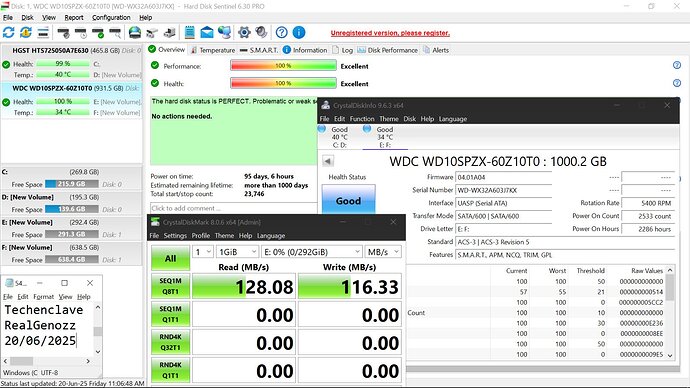Click the speaker sound icon in toolbar
This screenshot has width=690, height=388.
point(261,32)
